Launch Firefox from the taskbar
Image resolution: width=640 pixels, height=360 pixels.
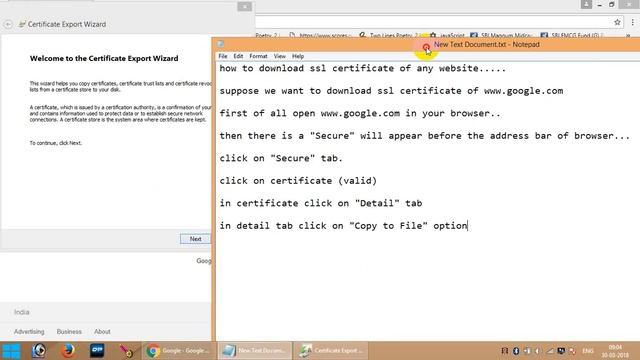tap(68, 351)
